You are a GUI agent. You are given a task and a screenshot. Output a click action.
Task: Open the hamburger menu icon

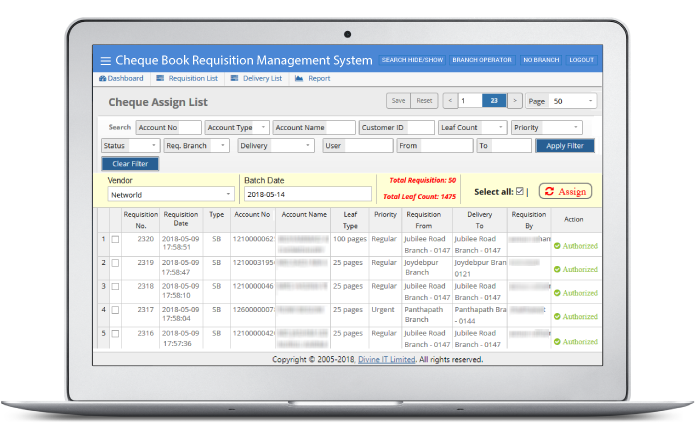(106, 61)
